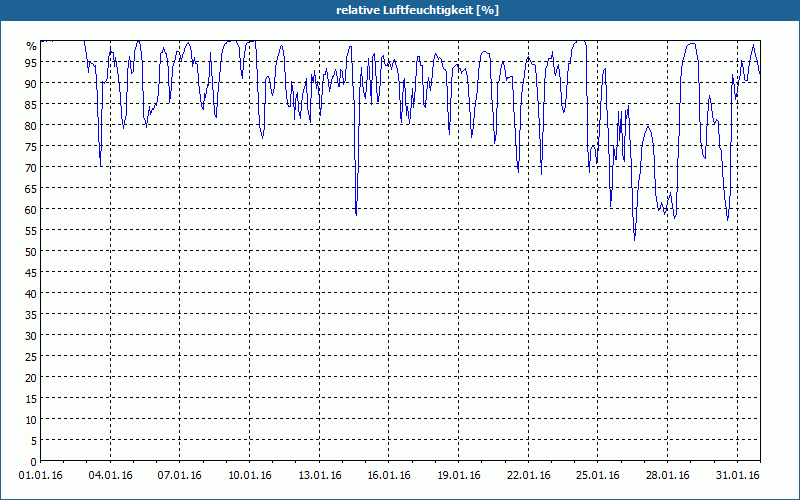Click the y-axis value 25
Viewport: 800px width, 500px height.
[x=31, y=357]
